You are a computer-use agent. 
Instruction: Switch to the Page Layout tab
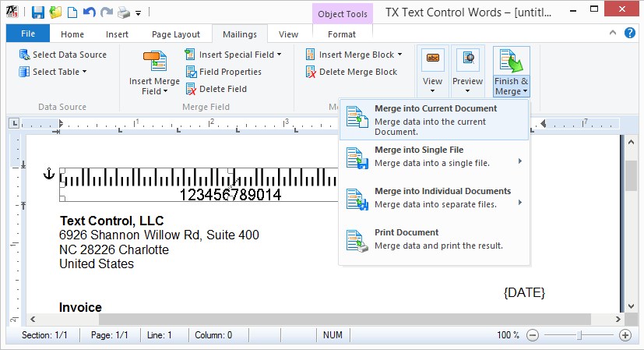[x=176, y=34]
